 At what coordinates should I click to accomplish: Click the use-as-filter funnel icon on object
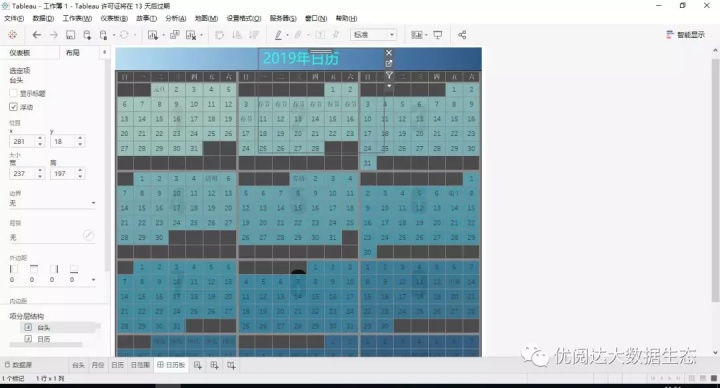tap(389, 75)
